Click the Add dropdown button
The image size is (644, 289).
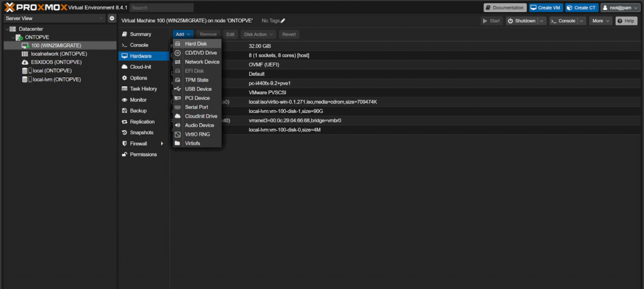(x=183, y=34)
